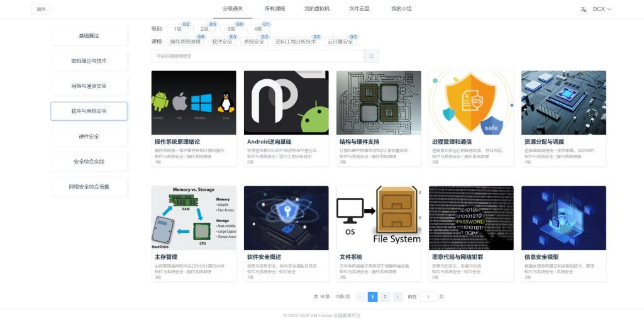Open the 我的虚拟机 tab
Screen dimensions: 644x319
click(x=317, y=9)
